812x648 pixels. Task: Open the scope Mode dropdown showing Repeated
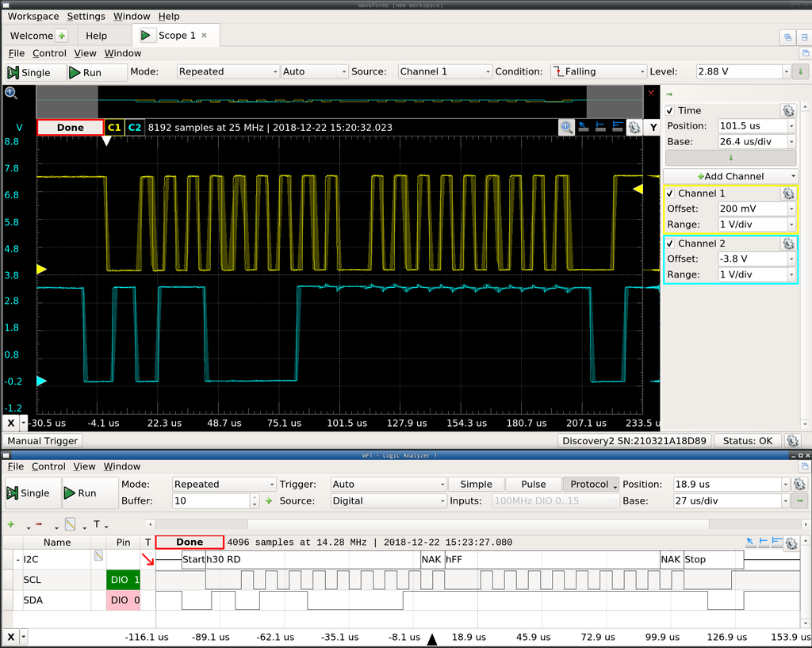[x=228, y=71]
